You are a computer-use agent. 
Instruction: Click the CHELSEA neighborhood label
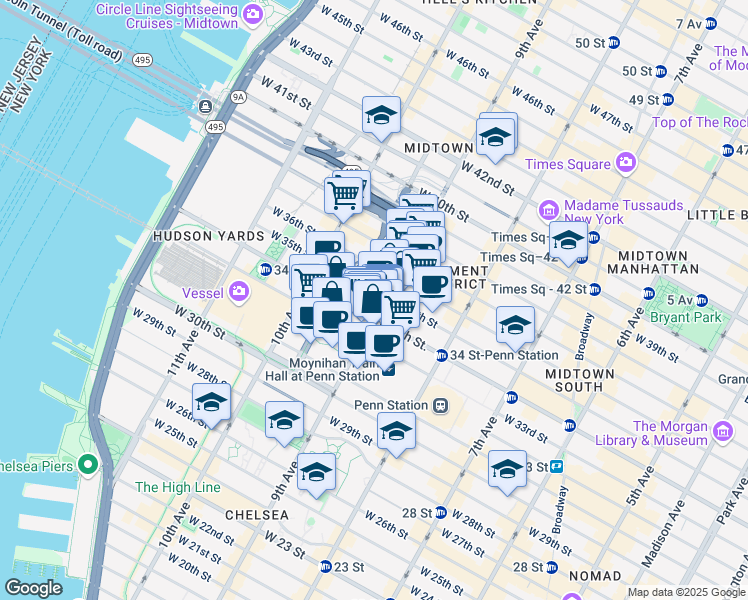pyautogui.click(x=257, y=515)
